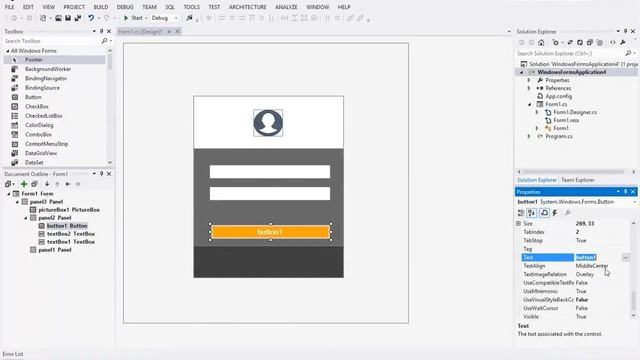Click the TextAlign property value MiddleCenter
The width and height of the screenshot is (640, 360).
(x=592, y=266)
